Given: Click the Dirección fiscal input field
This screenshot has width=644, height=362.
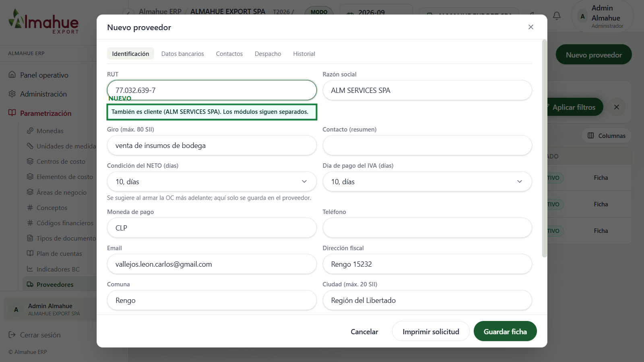Looking at the screenshot, I should [427, 264].
